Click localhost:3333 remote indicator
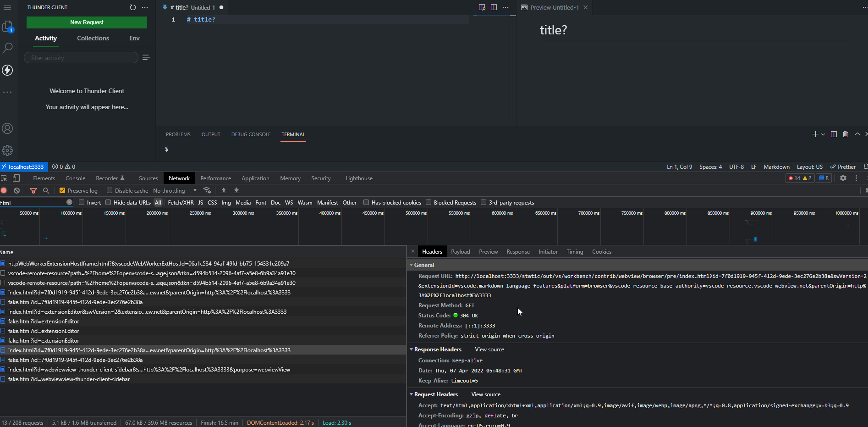Viewport: 868px width, 427px height. (x=24, y=166)
